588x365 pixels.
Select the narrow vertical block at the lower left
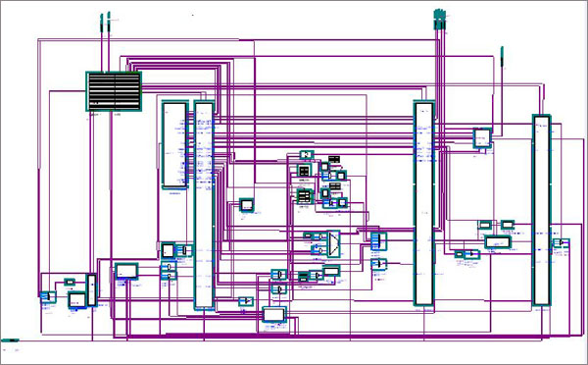coord(91,290)
